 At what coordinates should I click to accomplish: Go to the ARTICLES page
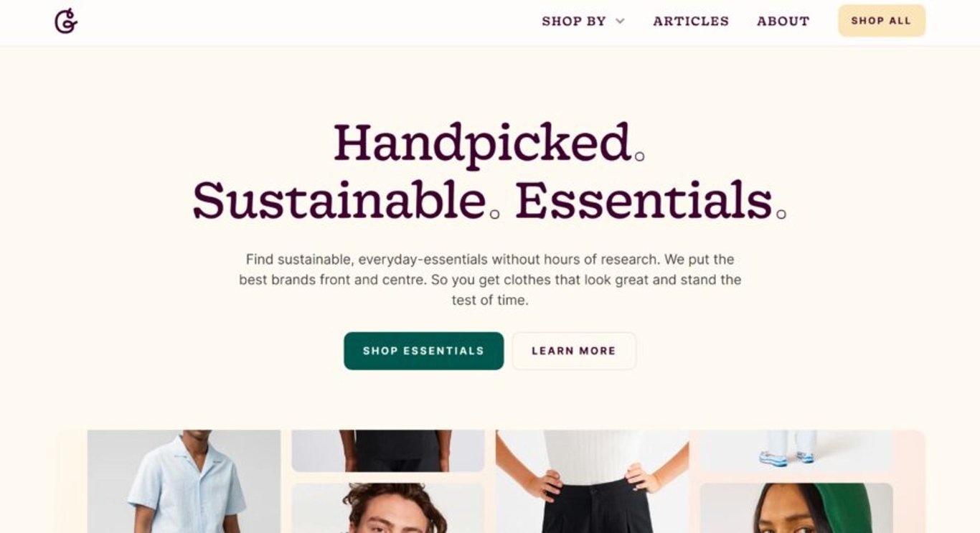click(x=690, y=22)
